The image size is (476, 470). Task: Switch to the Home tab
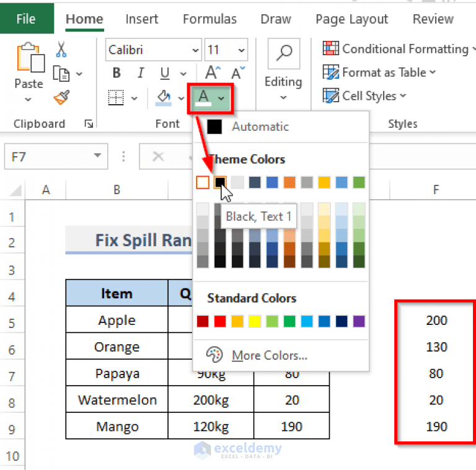click(x=84, y=19)
